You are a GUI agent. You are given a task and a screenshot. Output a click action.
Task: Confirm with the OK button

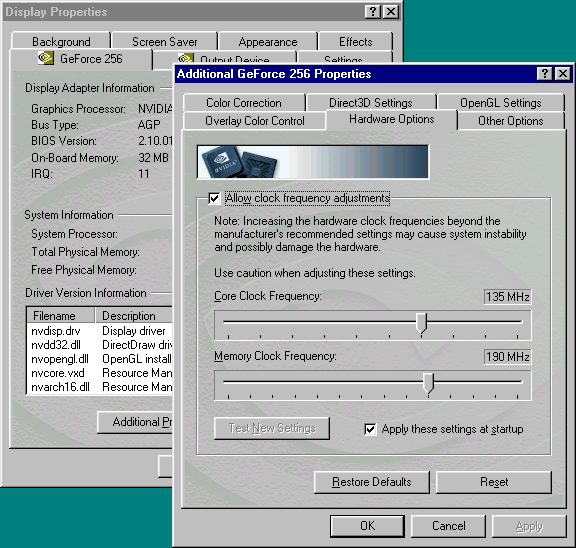pos(367,526)
